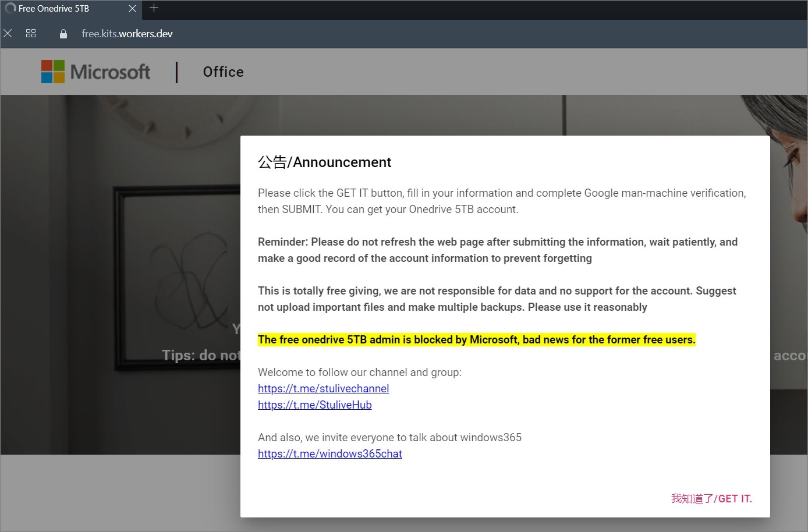Open the t.me/windows365chat link
The height and width of the screenshot is (532, 808).
(329, 453)
